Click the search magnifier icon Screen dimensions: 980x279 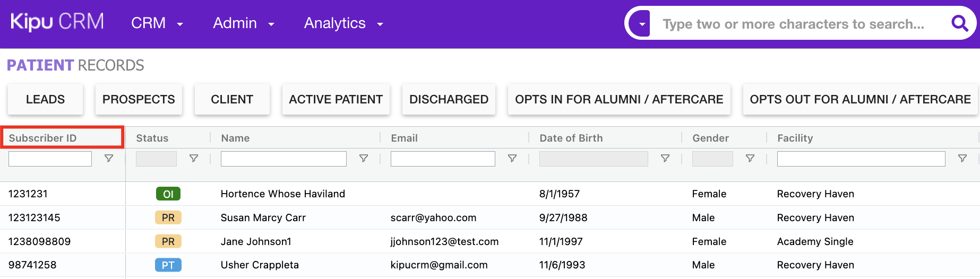point(959,23)
